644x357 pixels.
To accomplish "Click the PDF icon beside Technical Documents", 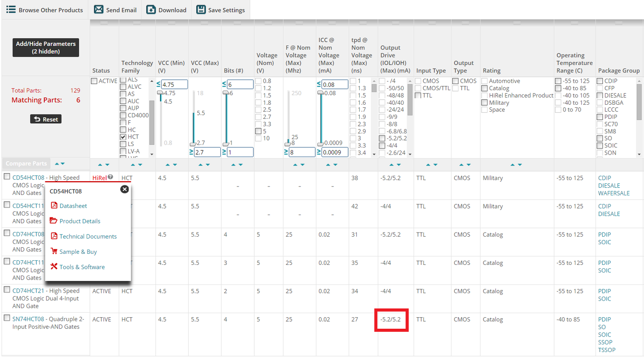I will tap(54, 236).
